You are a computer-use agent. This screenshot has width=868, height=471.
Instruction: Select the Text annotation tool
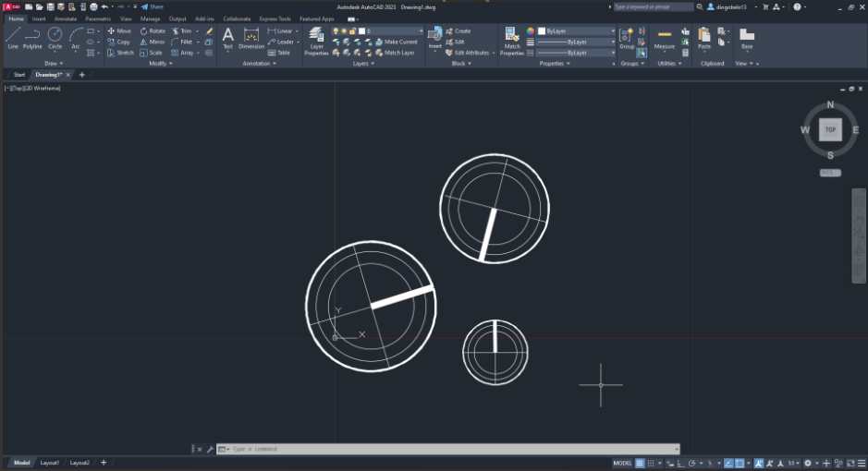pos(227,37)
